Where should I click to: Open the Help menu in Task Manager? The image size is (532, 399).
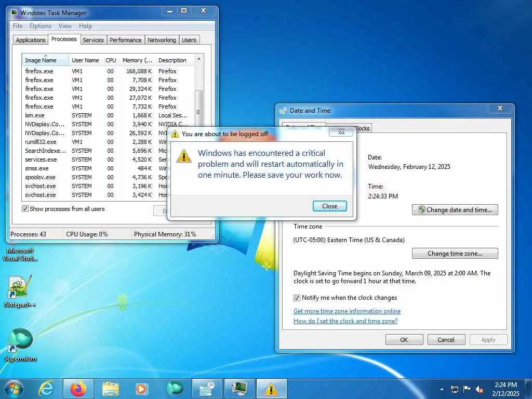coord(85,26)
